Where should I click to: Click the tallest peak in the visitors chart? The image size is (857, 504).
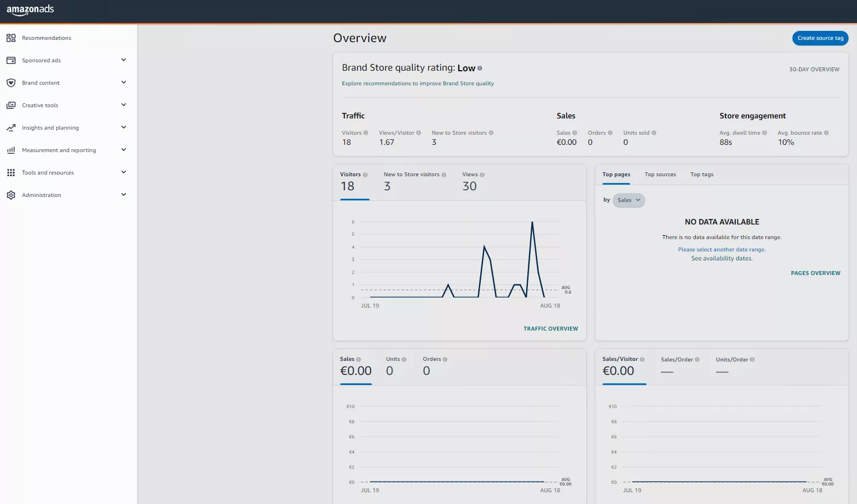click(532, 223)
